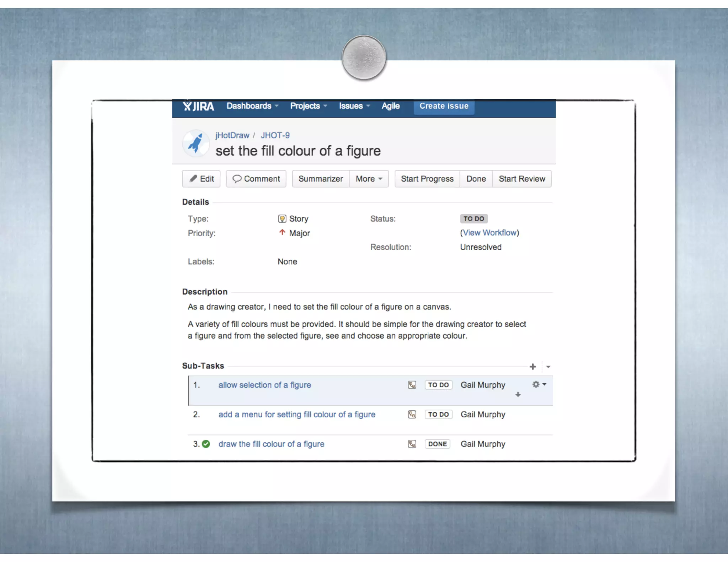The width and height of the screenshot is (728, 562).
Task: Open the View Workflow link
Action: (x=489, y=233)
